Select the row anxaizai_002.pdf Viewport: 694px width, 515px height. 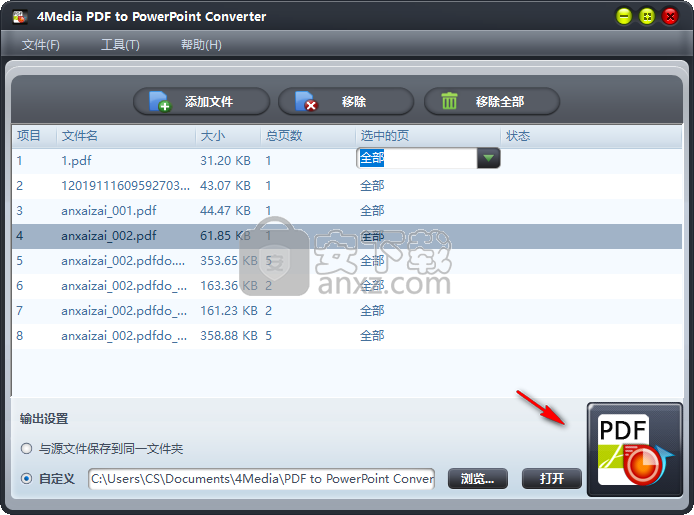pos(347,236)
